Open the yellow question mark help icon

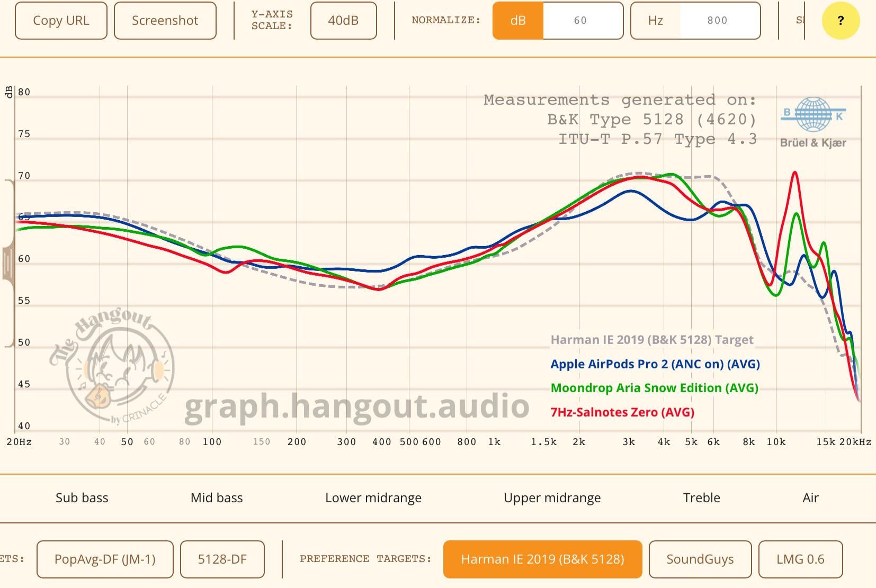(840, 21)
